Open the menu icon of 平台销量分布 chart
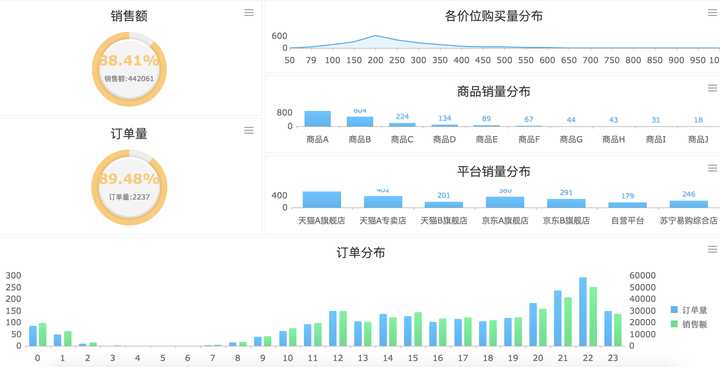Image resolution: width=720 pixels, height=367 pixels. tap(713, 168)
